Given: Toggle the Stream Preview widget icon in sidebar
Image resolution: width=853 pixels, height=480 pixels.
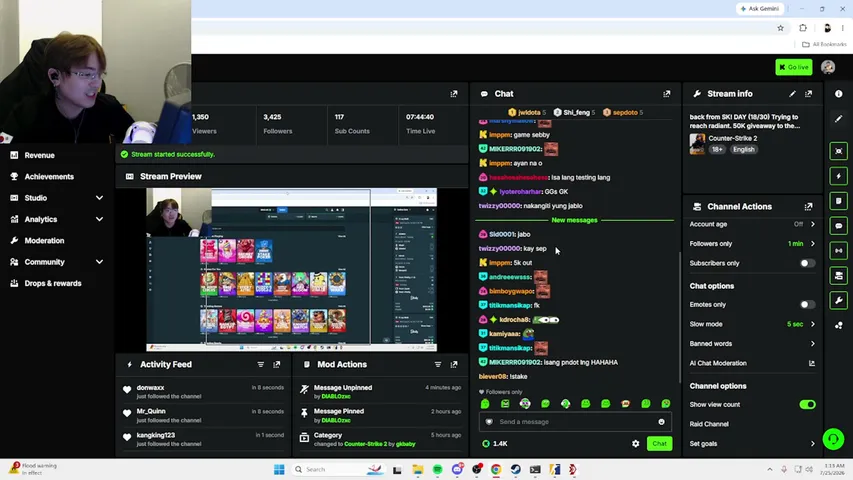Looking at the screenshot, I should [838, 151].
